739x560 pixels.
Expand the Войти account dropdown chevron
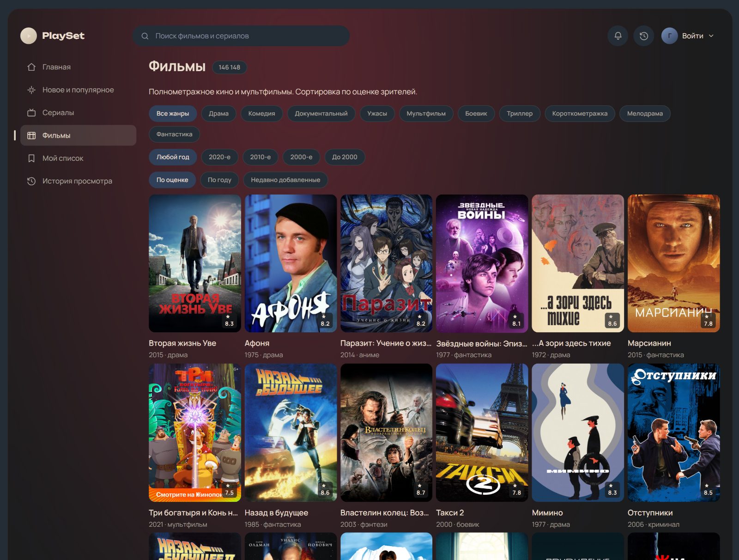[x=711, y=36]
